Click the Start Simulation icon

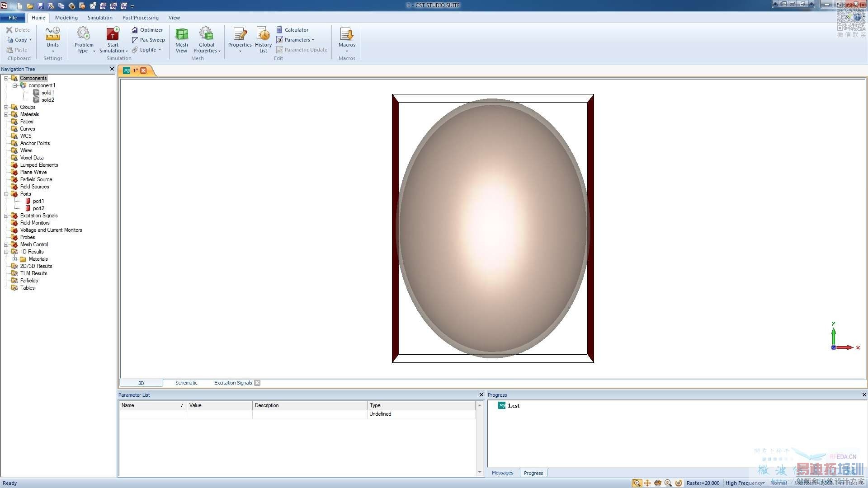coord(113,35)
